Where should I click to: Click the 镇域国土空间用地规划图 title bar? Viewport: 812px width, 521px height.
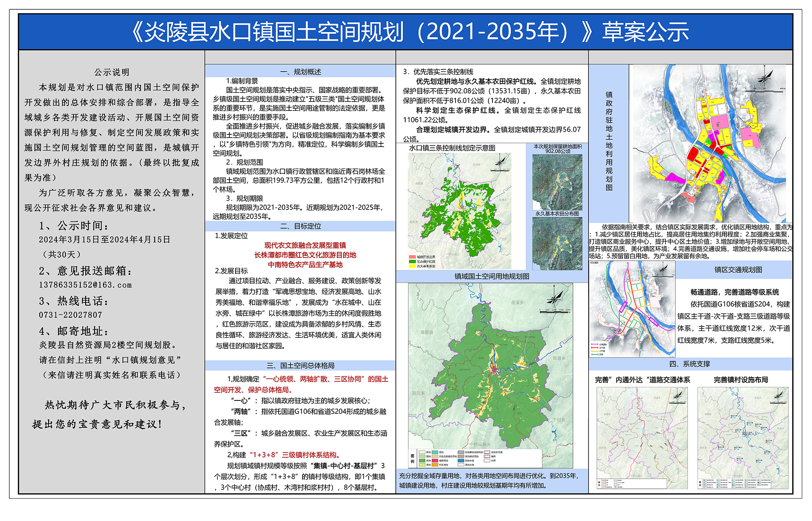(x=492, y=277)
